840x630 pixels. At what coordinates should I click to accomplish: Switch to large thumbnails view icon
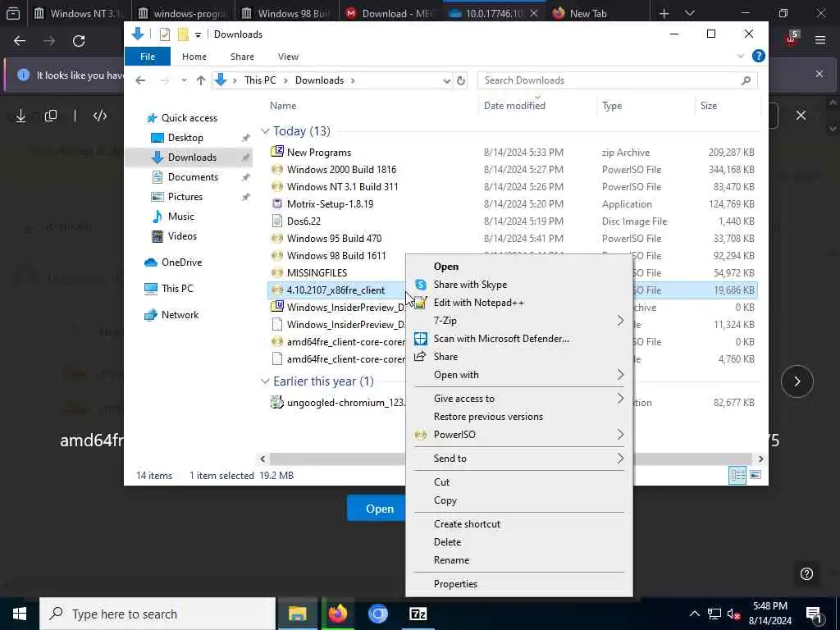[x=756, y=475]
